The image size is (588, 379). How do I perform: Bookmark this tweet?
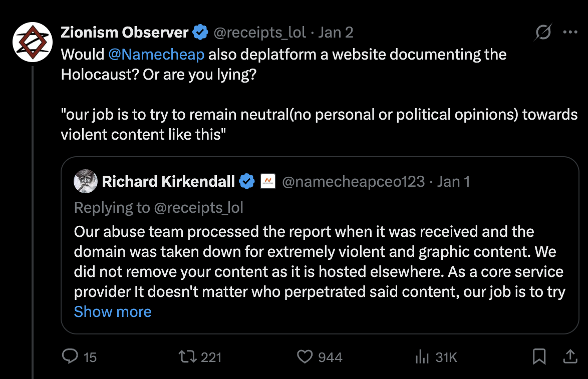click(539, 357)
